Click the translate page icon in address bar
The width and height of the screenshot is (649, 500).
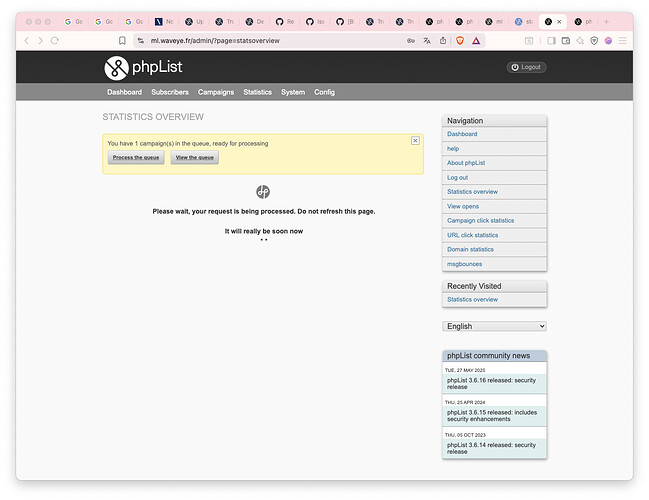tap(427, 40)
